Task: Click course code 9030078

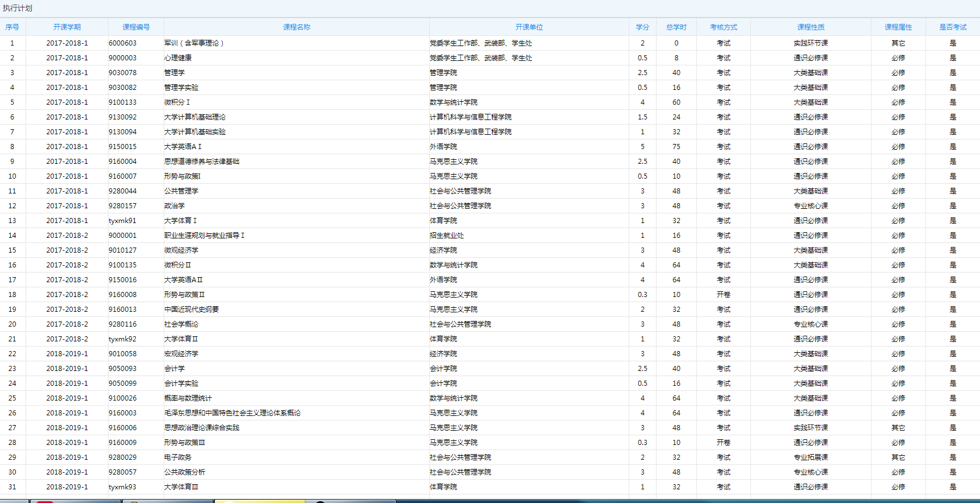Action: click(123, 73)
